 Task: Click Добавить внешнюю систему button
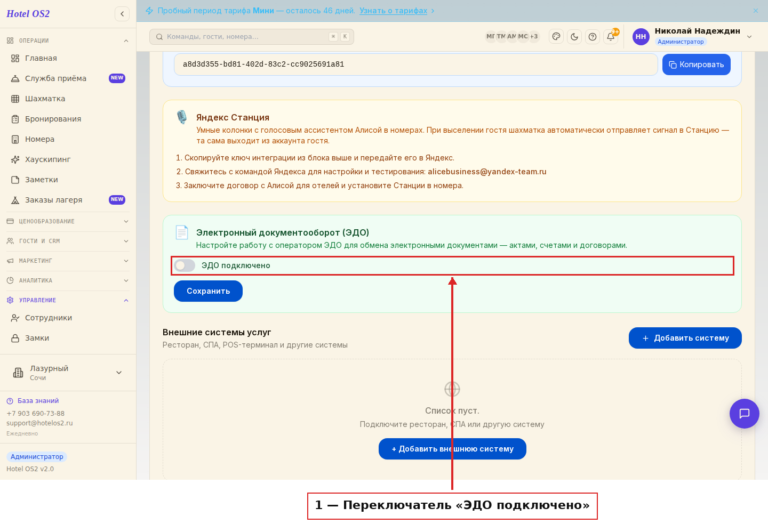pos(452,449)
